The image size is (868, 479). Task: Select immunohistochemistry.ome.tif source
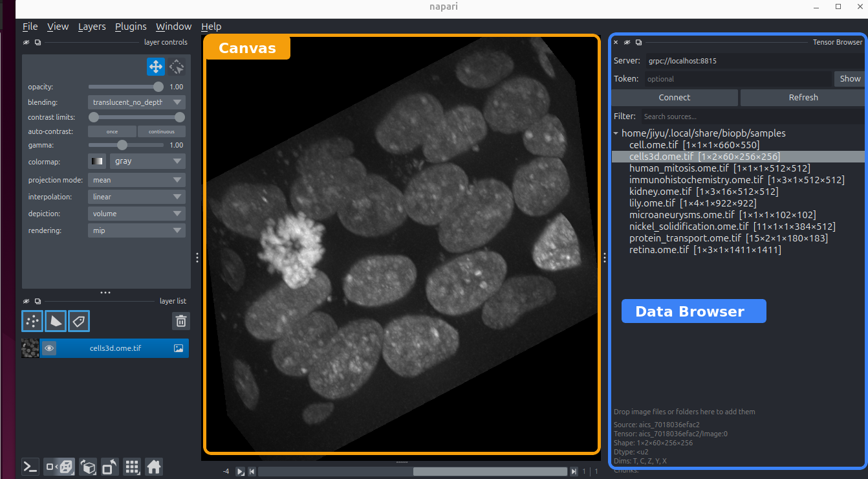(737, 180)
